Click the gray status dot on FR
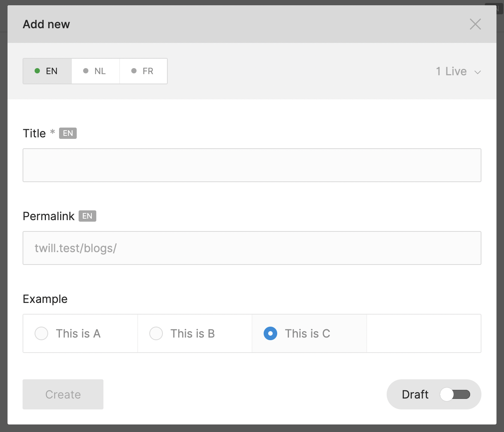Image resolution: width=504 pixels, height=432 pixels. pos(134,71)
